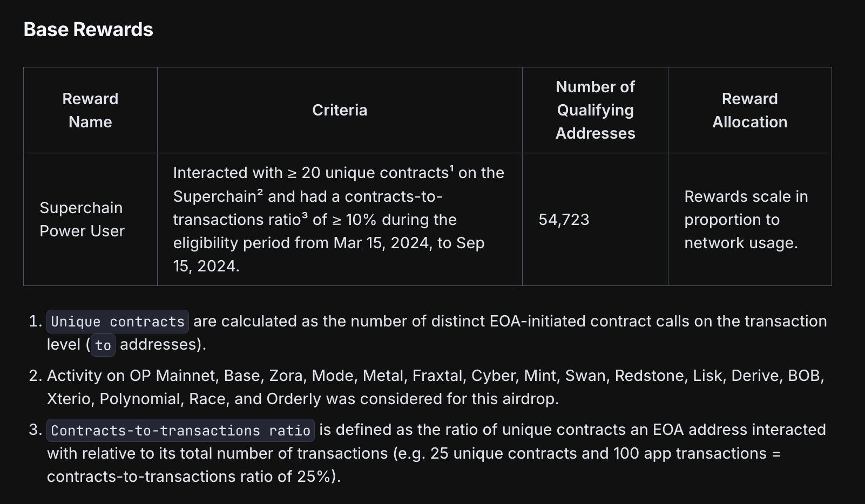Select the Reward Name column header
Viewport: 865px width, 504px height.
pyautogui.click(x=90, y=110)
